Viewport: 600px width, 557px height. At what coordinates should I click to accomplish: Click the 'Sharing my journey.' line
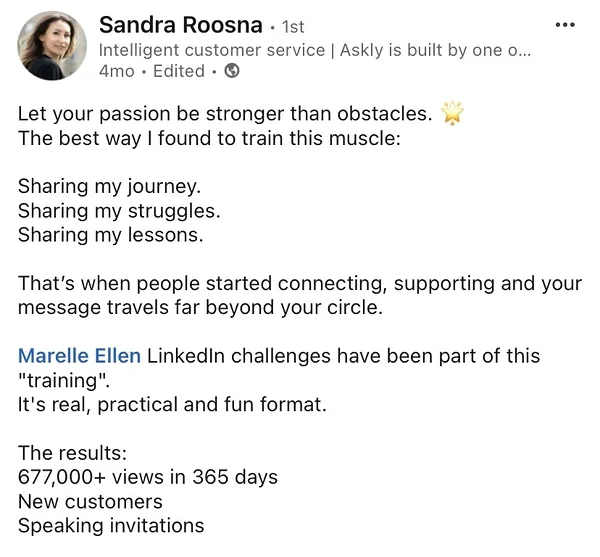[109, 187]
